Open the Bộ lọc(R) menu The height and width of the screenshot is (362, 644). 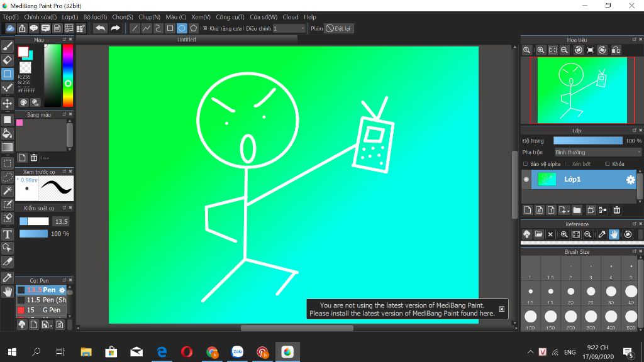(96, 17)
